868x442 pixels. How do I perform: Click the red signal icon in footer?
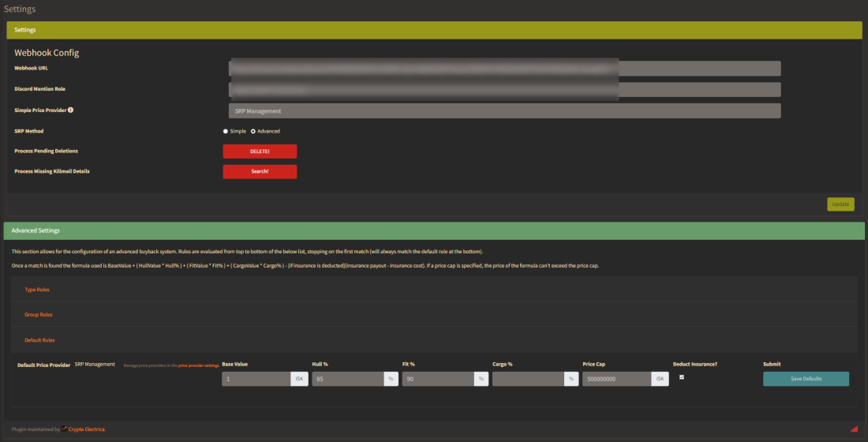[x=854, y=429]
